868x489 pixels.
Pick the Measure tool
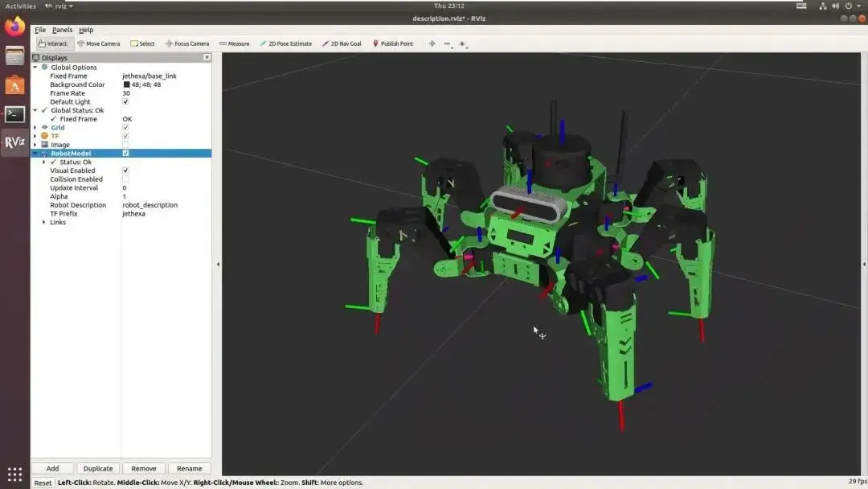tap(234, 43)
